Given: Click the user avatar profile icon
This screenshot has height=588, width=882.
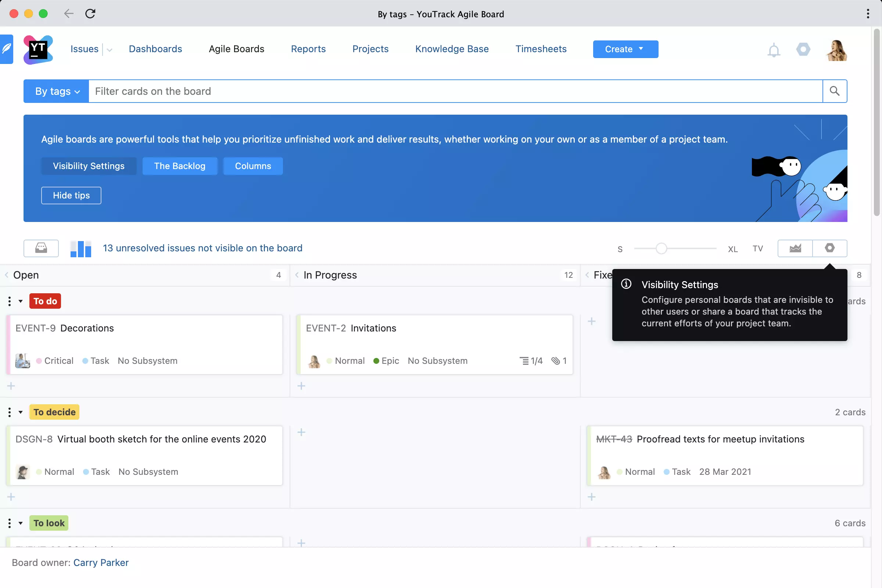Looking at the screenshot, I should [x=837, y=49].
